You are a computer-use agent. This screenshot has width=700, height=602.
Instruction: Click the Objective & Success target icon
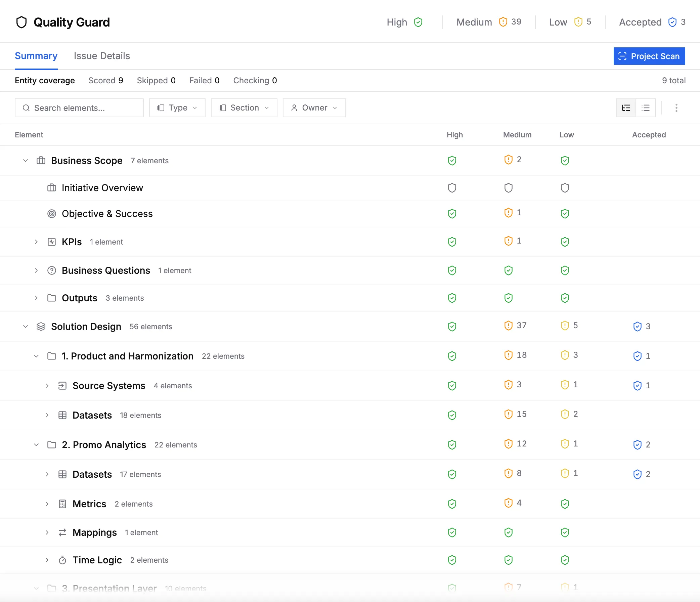click(x=52, y=214)
